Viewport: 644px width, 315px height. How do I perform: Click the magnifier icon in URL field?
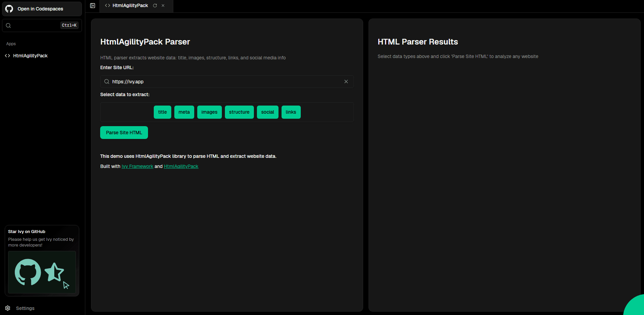(x=107, y=82)
